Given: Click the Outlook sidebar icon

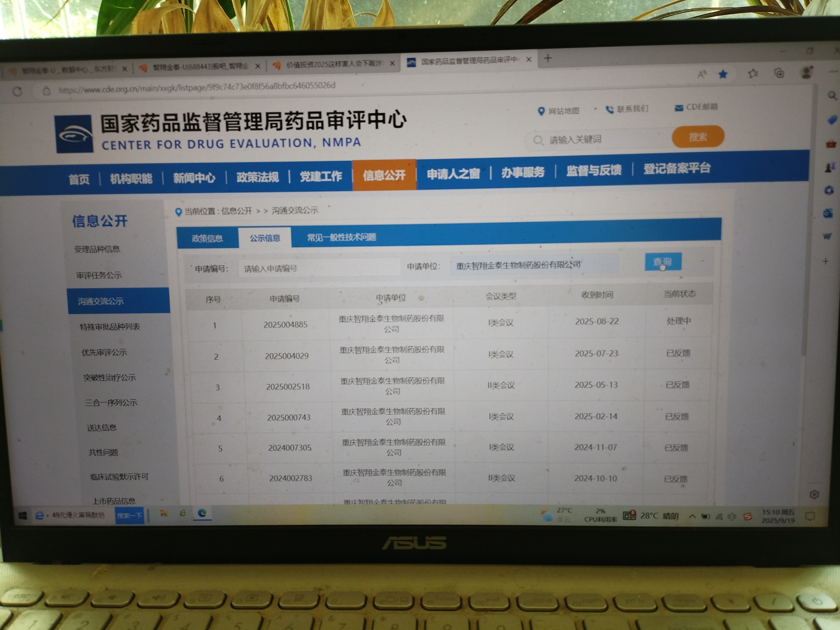Looking at the screenshot, I should [x=828, y=214].
